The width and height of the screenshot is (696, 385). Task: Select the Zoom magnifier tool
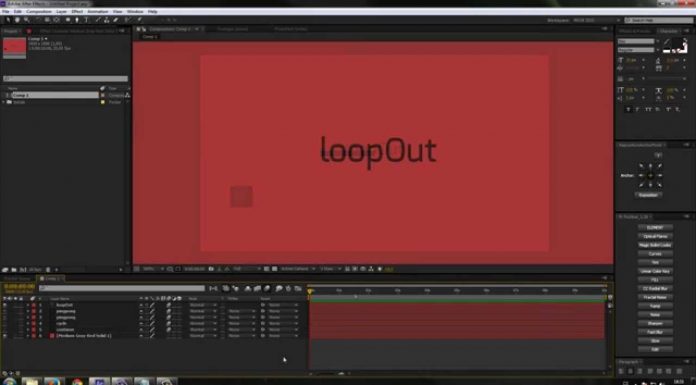coord(27,20)
